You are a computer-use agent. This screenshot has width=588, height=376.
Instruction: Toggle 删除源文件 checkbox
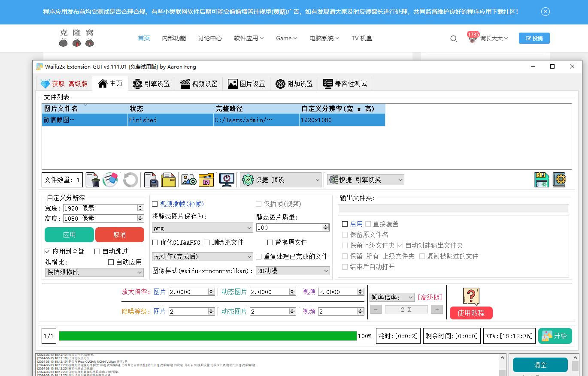point(206,243)
